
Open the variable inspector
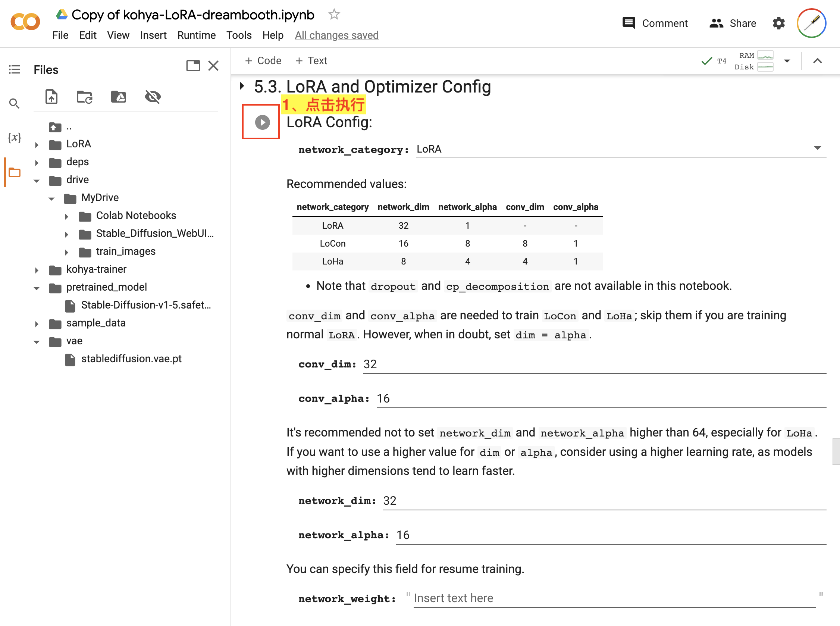point(14,138)
